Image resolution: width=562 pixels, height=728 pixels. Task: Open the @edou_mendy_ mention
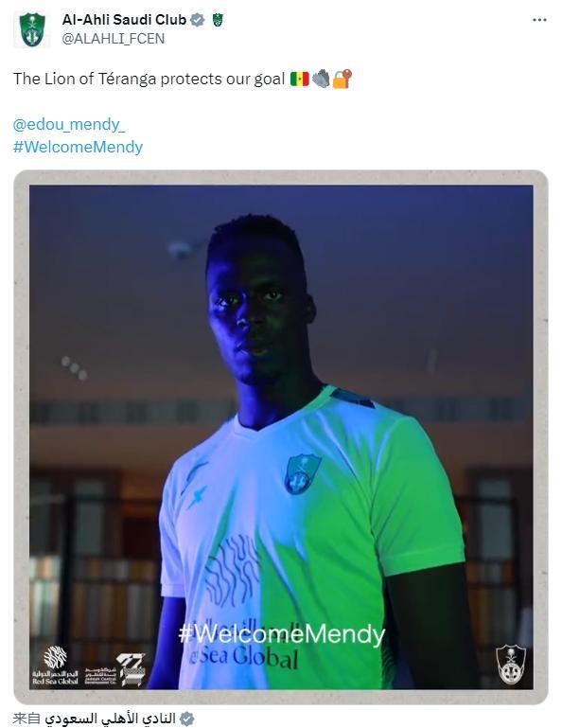(69, 124)
